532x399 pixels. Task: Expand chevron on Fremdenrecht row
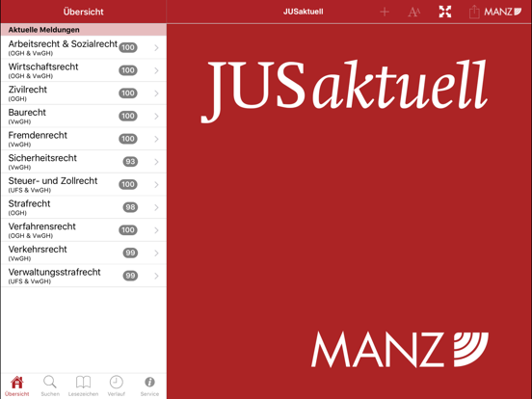click(156, 139)
